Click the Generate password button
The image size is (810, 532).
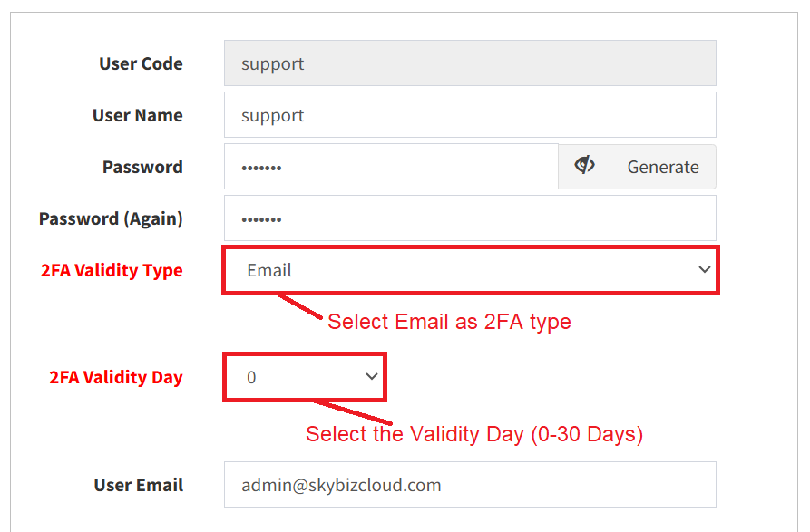pos(663,167)
